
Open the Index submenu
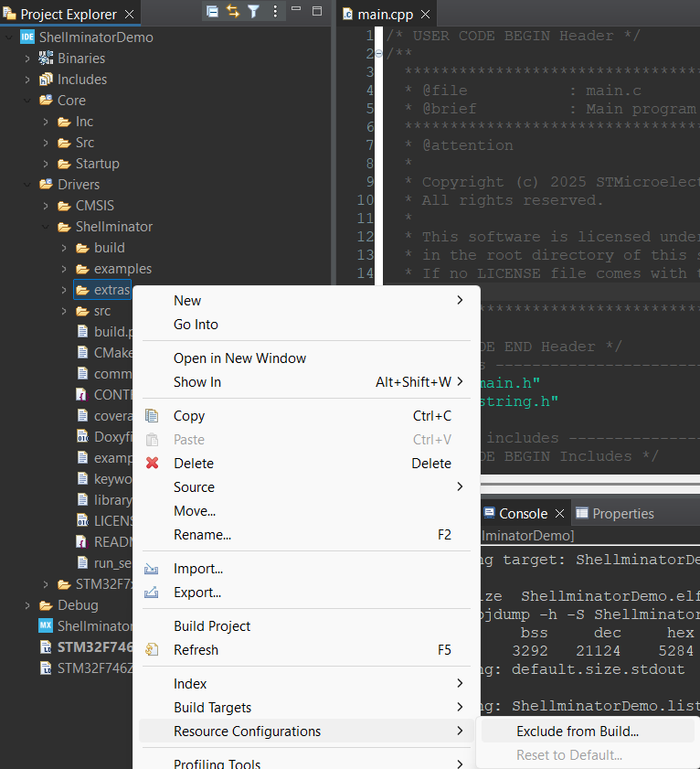(x=306, y=684)
